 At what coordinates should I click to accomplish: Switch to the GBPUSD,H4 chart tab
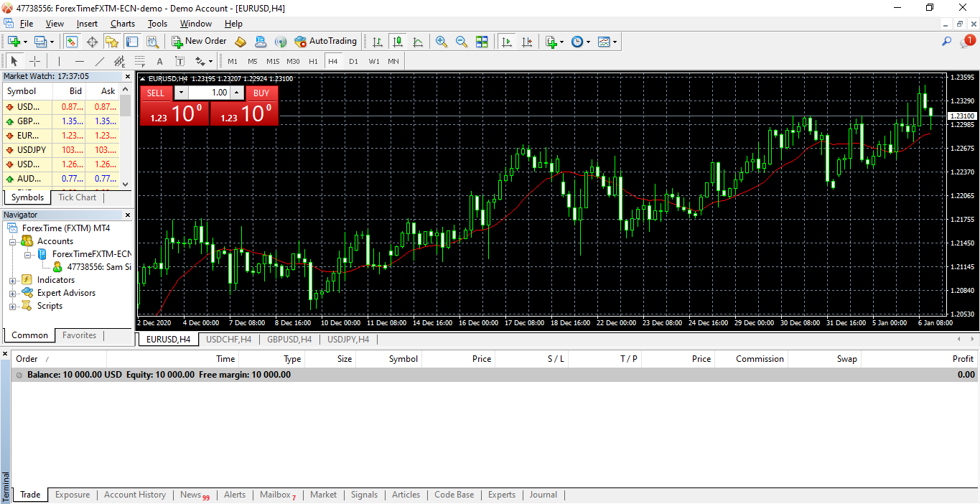[x=289, y=339]
